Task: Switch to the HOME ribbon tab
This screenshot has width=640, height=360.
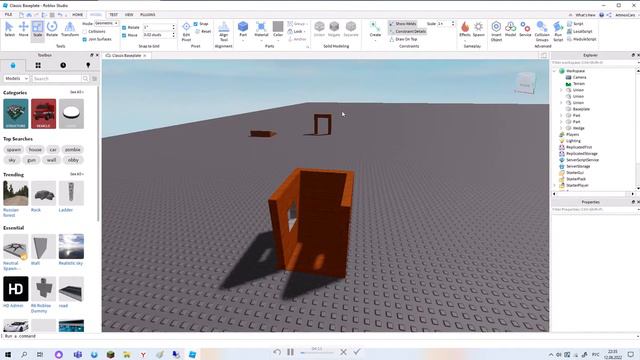Action: 77,15
